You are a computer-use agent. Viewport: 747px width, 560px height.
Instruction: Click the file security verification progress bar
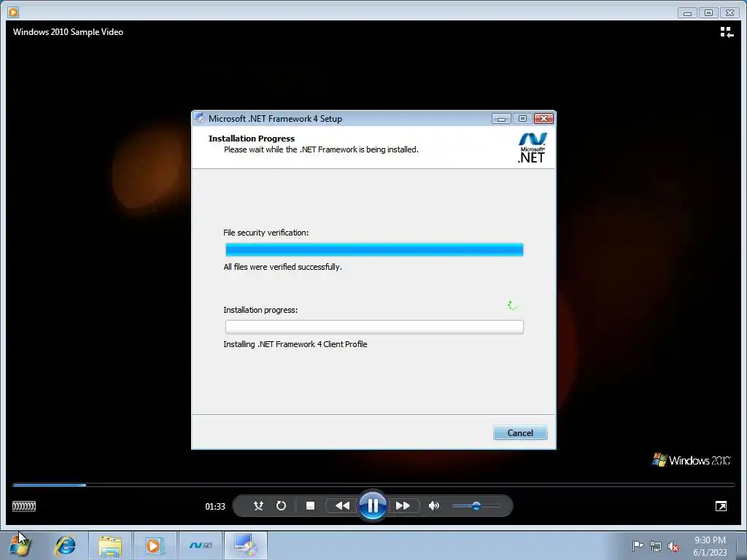(x=374, y=249)
